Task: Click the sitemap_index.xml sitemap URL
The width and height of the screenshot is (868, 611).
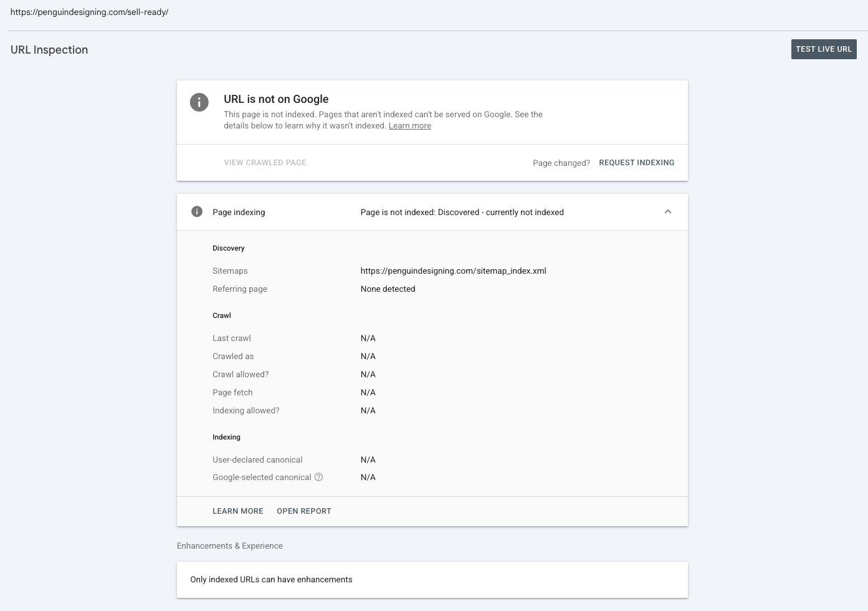Action: point(454,271)
